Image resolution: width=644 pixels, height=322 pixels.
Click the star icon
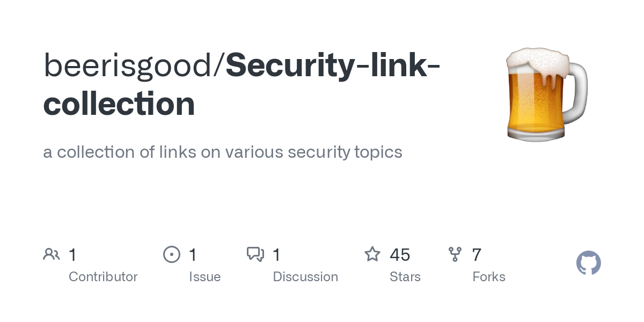click(x=372, y=254)
